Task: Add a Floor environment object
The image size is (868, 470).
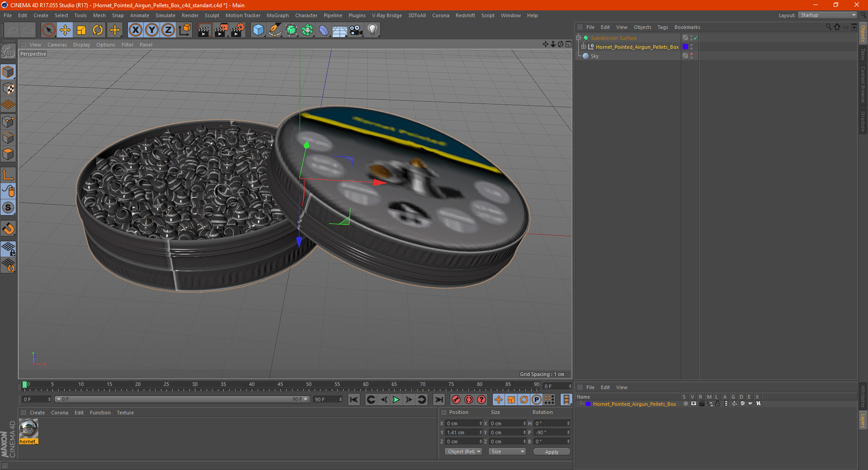Action: (340, 30)
